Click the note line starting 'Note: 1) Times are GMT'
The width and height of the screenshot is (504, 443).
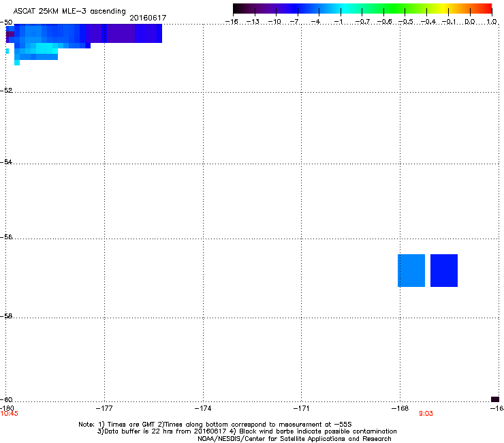(x=215, y=425)
